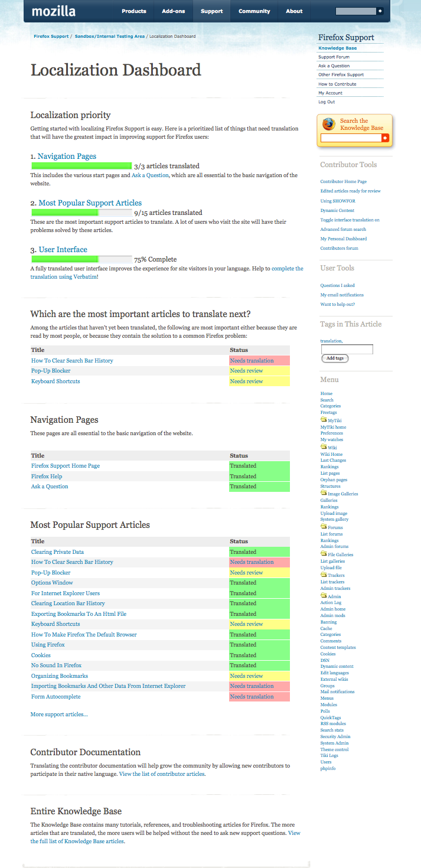Screen dimensions: 421x868
Task: Click the Most Popular Support Articles progress bar
Action: pyautogui.click(x=81, y=212)
